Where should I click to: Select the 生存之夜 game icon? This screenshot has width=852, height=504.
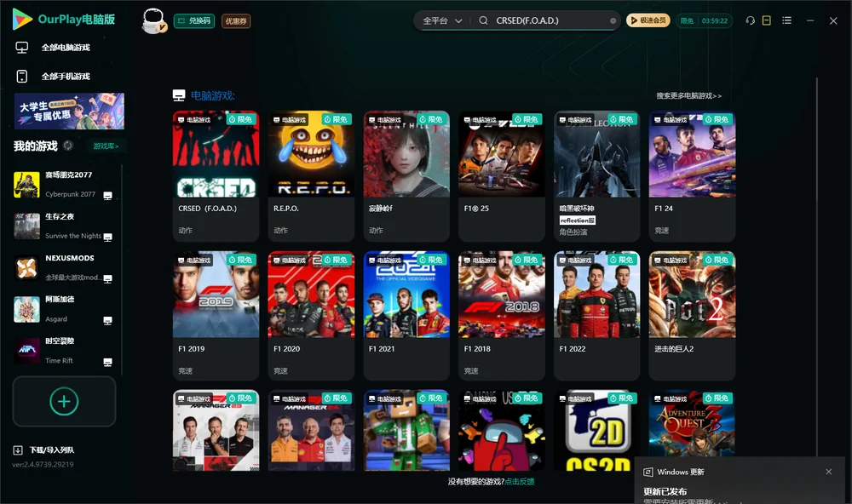point(26,226)
